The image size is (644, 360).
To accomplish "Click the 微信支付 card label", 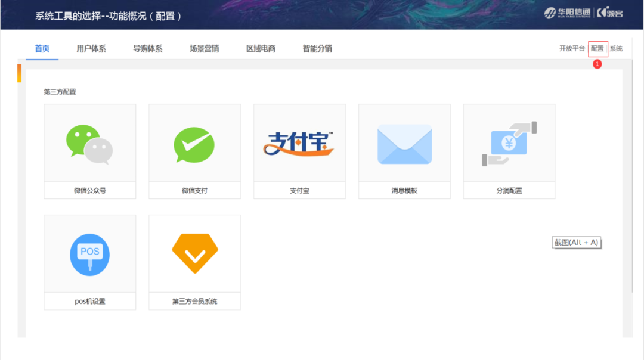I will [x=194, y=191].
